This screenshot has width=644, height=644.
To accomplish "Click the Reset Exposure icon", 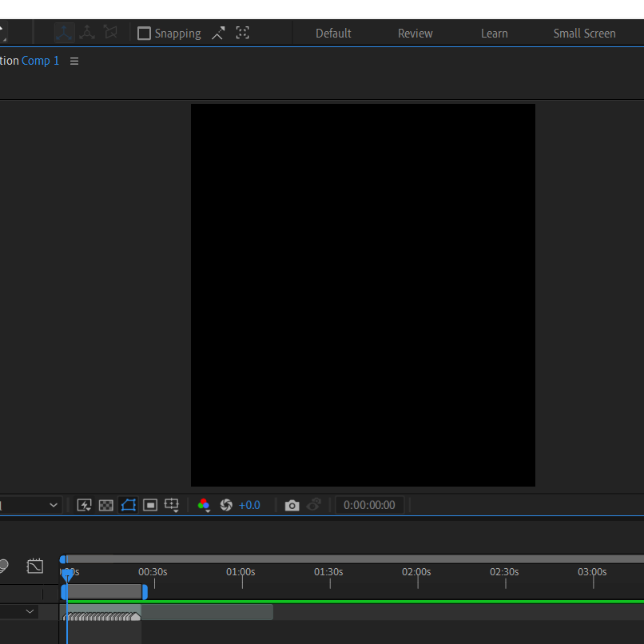I will (x=226, y=505).
